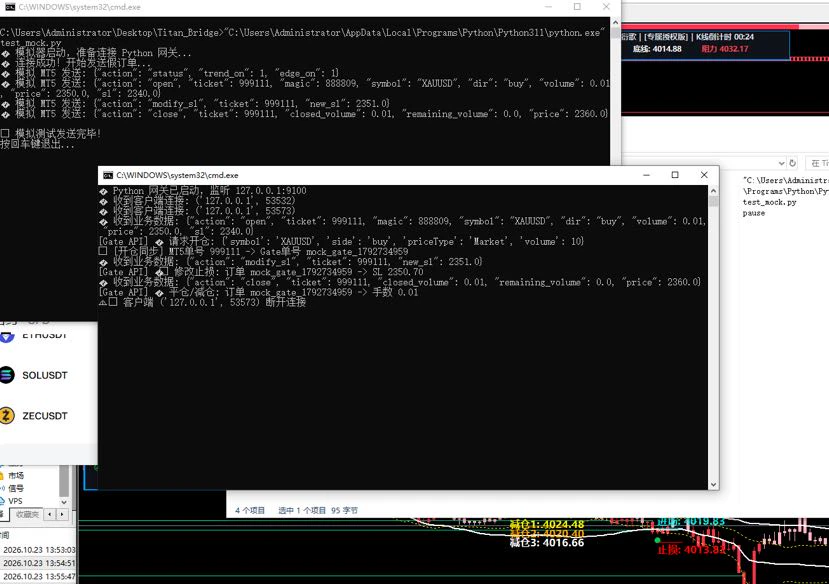Screen dimensions: 829x584
Task: Open the 信号 item in navigator
Action: point(16,488)
